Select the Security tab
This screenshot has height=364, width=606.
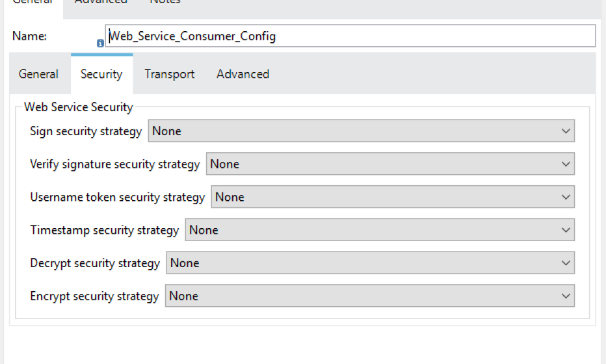[101, 74]
